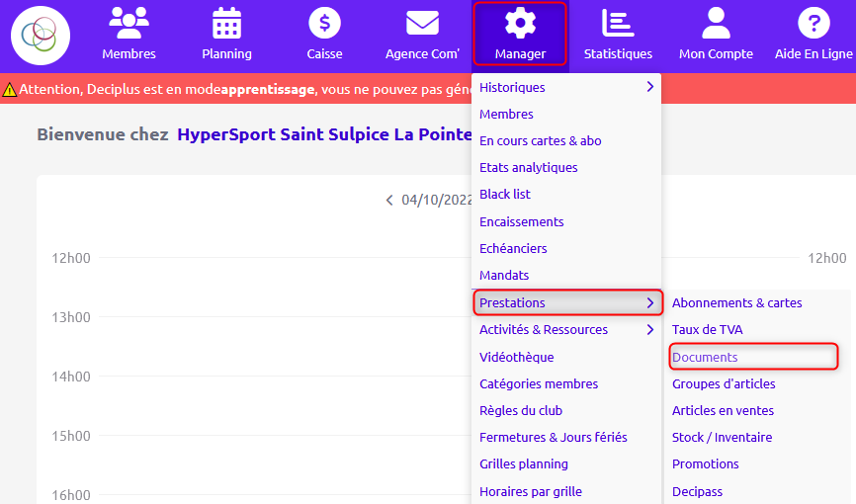The height and width of the screenshot is (504, 856).
Task: Select Membres in the Manager dropdown
Action: point(506,114)
